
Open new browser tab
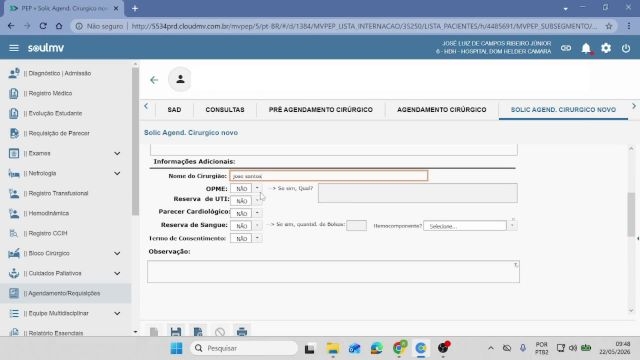135,8
